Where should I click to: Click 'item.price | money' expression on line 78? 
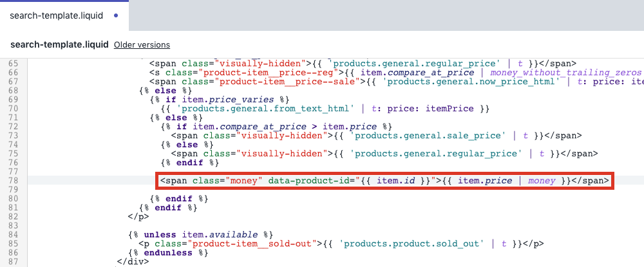[506, 180]
